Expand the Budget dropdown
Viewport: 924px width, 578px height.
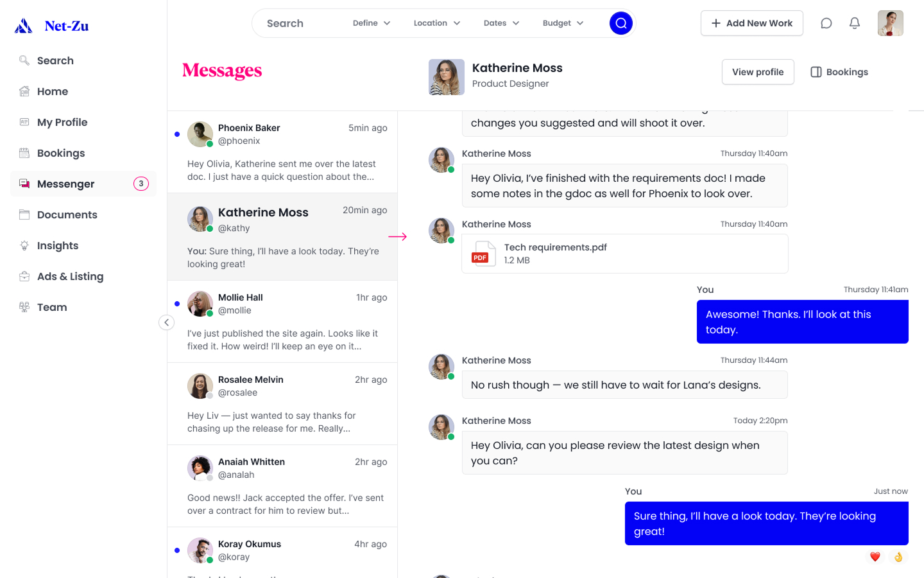pos(563,23)
